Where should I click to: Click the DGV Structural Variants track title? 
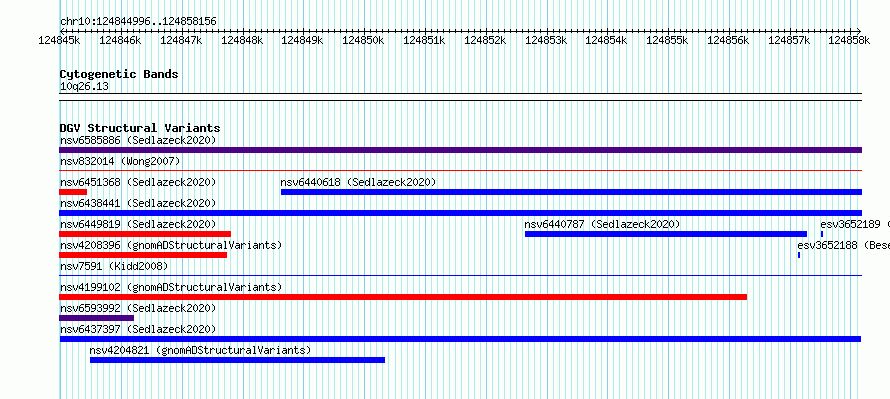140,128
